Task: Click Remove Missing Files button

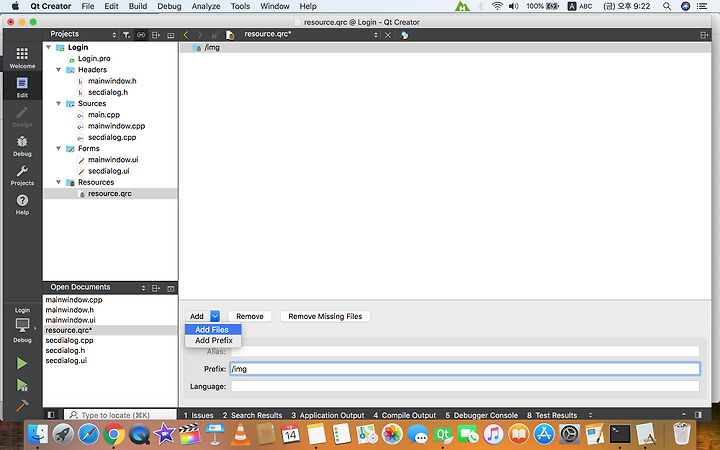Action: pyautogui.click(x=325, y=316)
